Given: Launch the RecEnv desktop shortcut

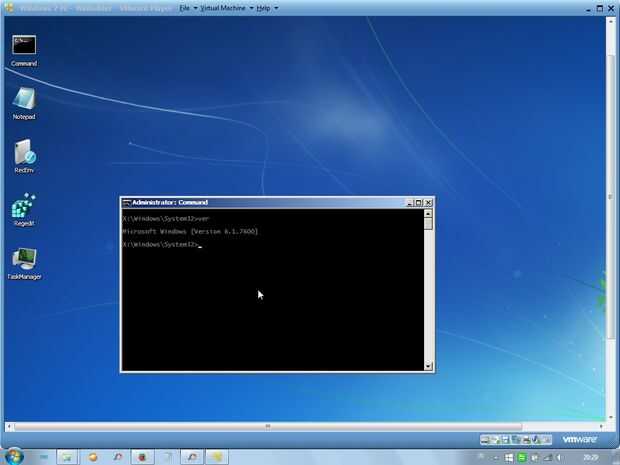Looking at the screenshot, I should tap(24, 157).
